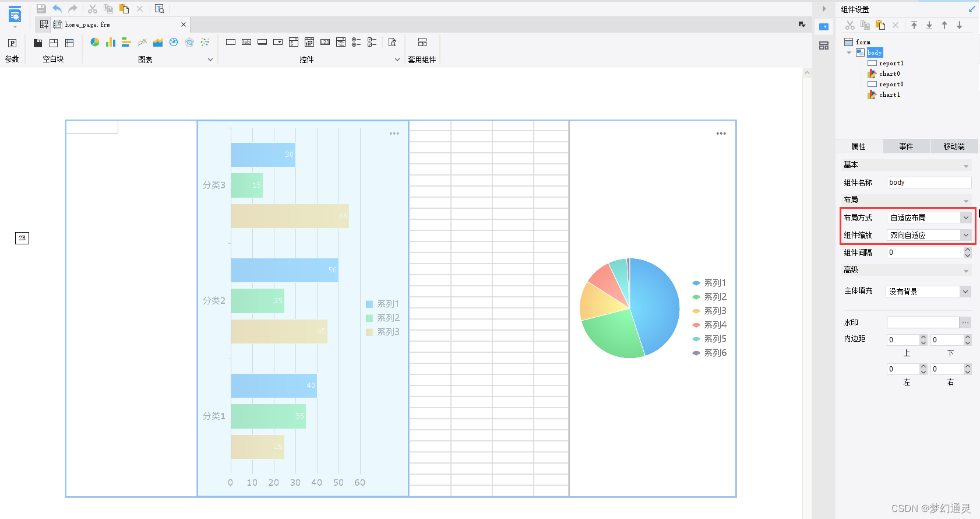Viewport: 980px width, 519px height.
Task: Switch to the 事件 events tab
Action: click(907, 146)
